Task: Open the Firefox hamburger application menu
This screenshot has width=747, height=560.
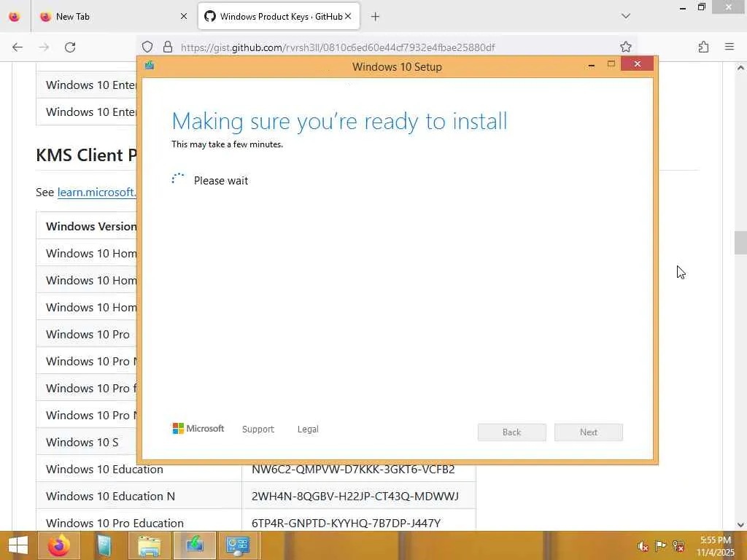Action: click(729, 47)
